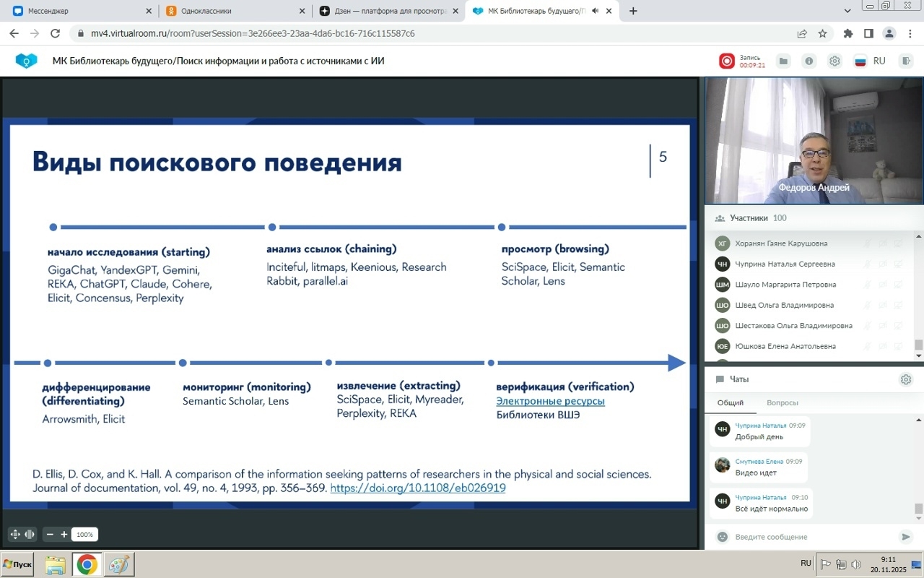Select the Общий chat tab
Viewport: 924px width, 578px height.
[730, 402]
